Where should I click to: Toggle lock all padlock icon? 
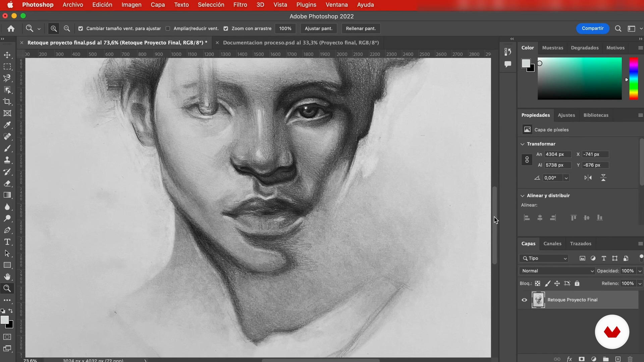pos(577,284)
